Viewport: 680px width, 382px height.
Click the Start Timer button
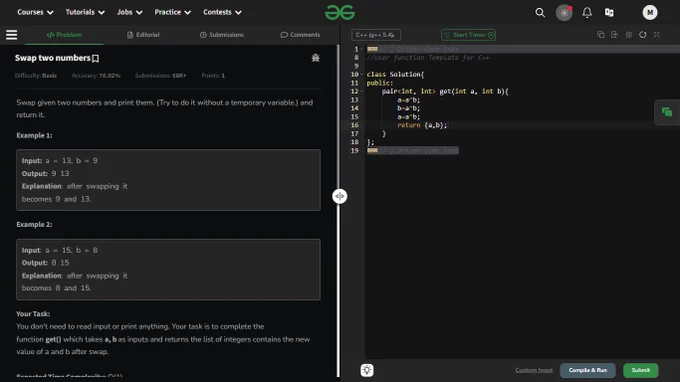pyautogui.click(x=468, y=35)
